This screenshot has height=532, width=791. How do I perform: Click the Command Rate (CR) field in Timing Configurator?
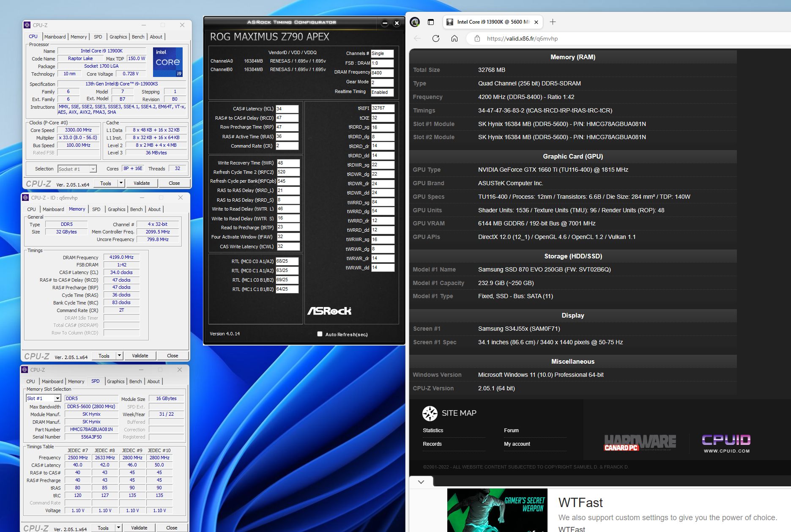tap(287, 146)
